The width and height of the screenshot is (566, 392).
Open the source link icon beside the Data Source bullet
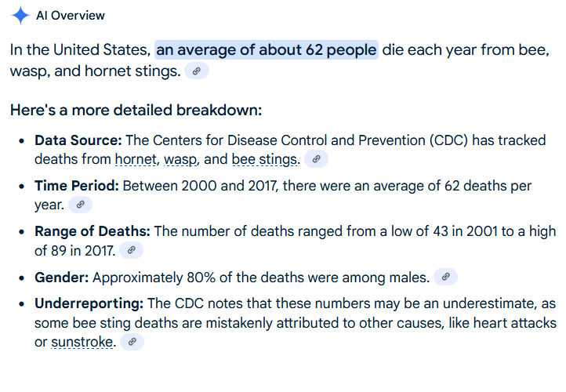pyautogui.click(x=316, y=159)
